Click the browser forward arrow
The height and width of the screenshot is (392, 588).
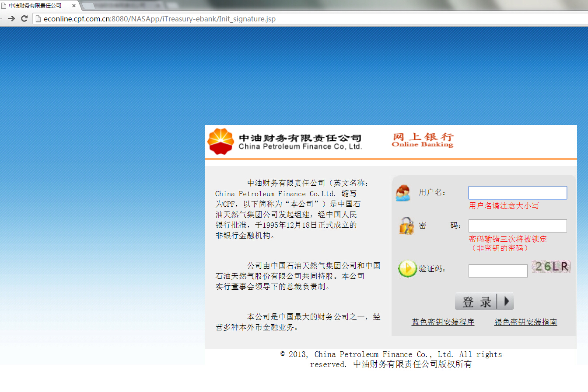[12, 19]
